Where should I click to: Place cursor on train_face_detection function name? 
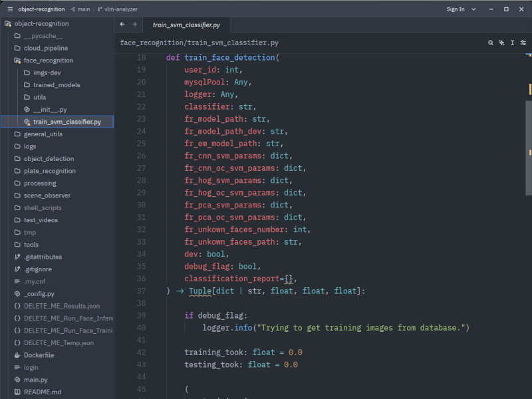pyautogui.click(x=229, y=57)
